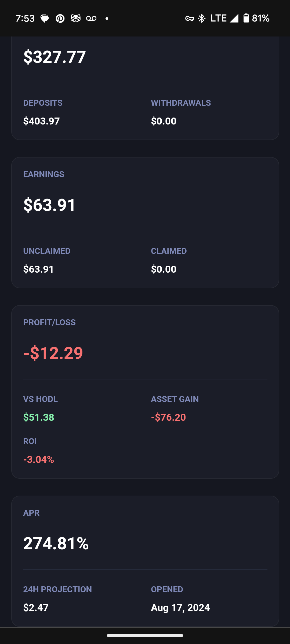Tap the battery icon in status bar
The height and width of the screenshot is (644, 290).
tap(246, 18)
